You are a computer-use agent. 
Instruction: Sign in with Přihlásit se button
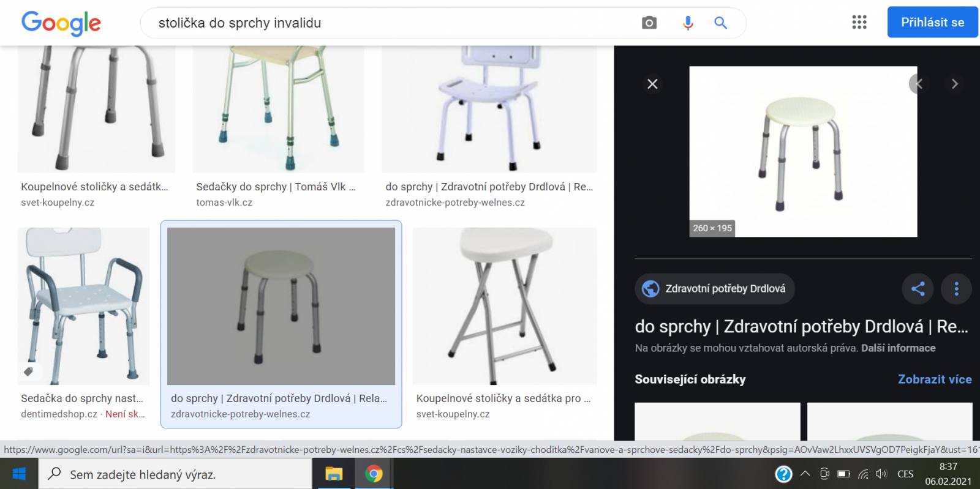[932, 23]
